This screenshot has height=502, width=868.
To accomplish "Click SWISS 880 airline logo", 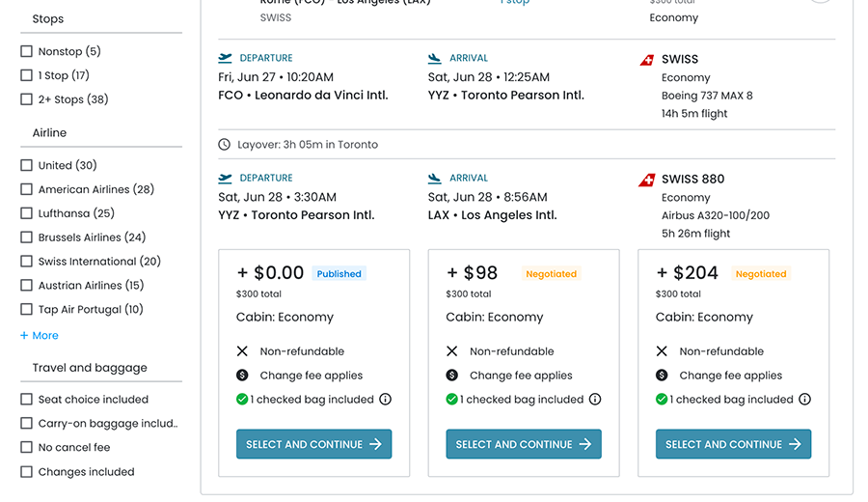I will 647,180.
